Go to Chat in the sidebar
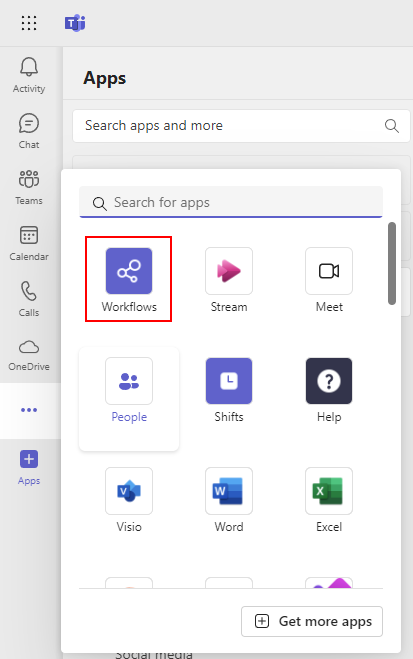 [x=29, y=131]
